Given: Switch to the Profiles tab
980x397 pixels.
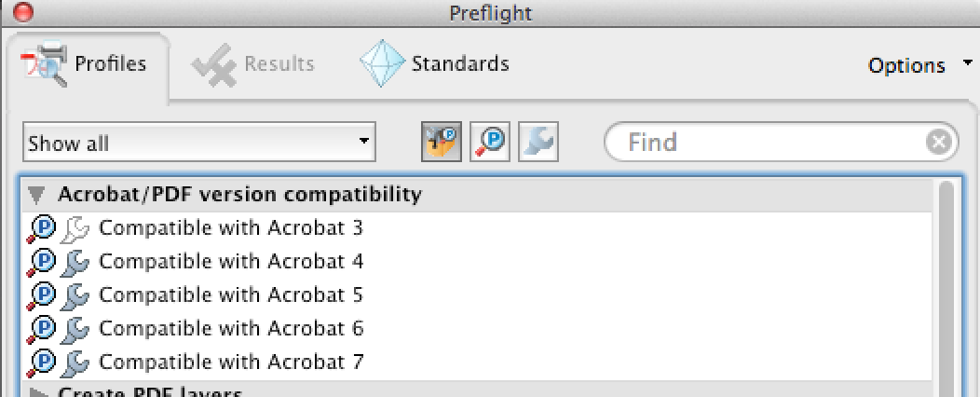Looking at the screenshot, I should coord(85,63).
